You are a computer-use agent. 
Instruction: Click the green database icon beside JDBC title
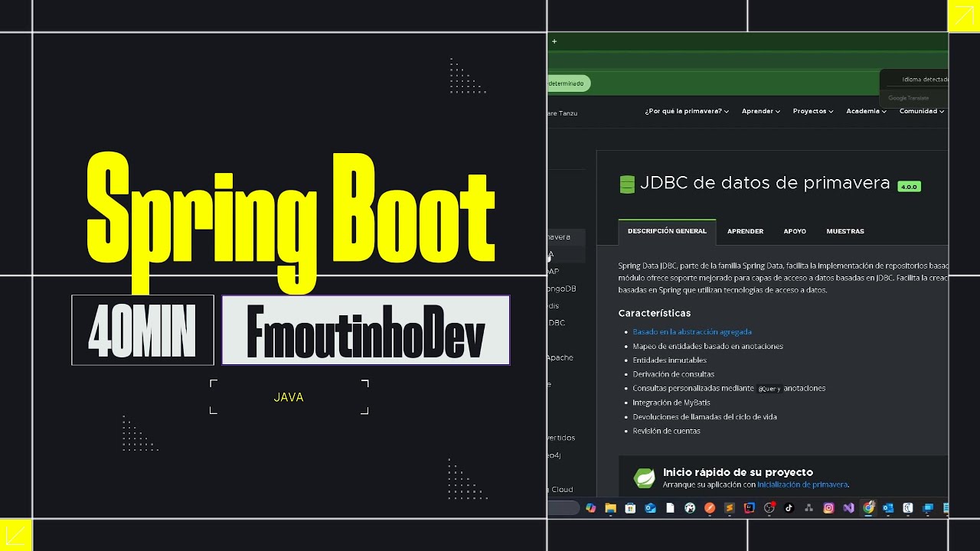[627, 184]
